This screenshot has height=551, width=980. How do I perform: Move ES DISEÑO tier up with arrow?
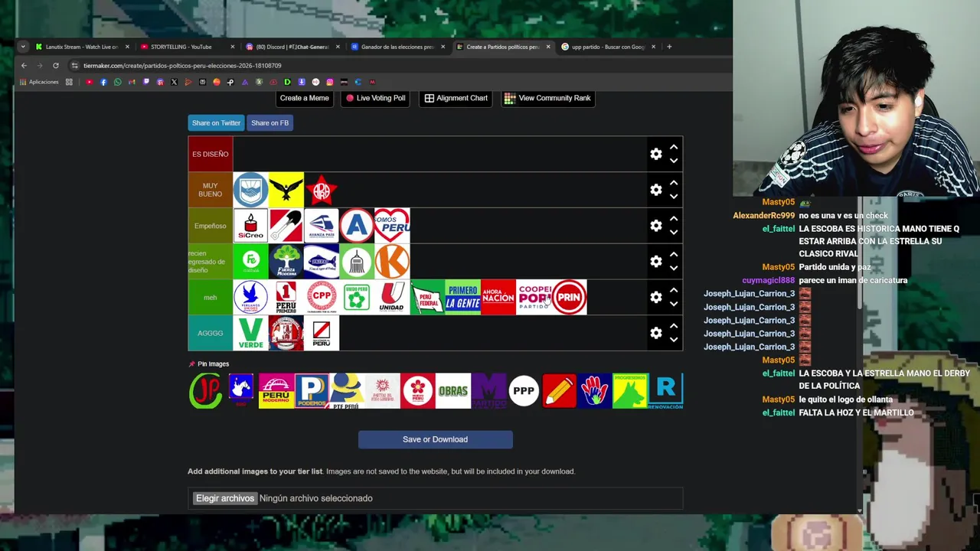click(x=674, y=147)
